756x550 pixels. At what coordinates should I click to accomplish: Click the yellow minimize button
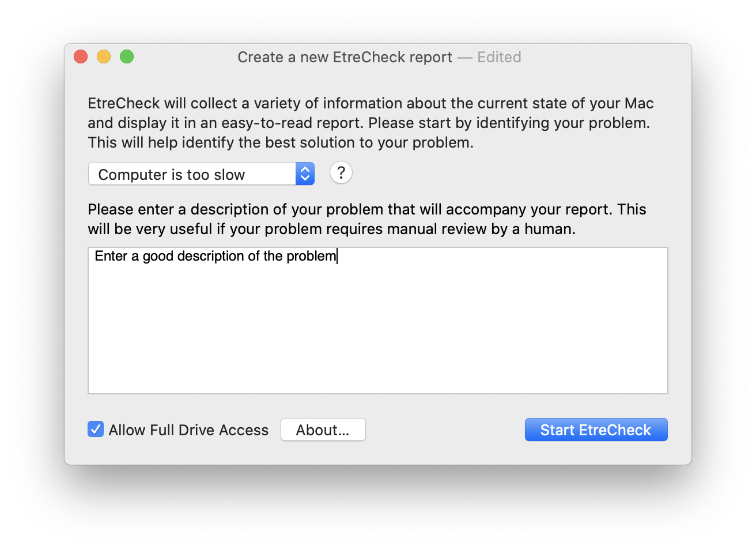(x=104, y=56)
